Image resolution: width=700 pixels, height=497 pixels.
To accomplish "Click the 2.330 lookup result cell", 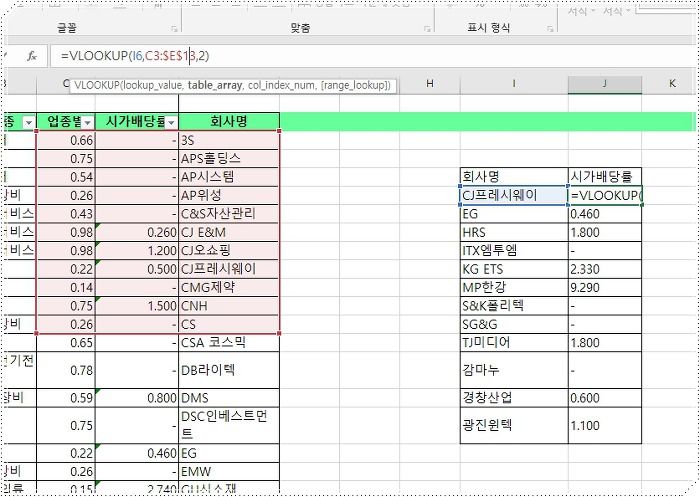I will pyautogui.click(x=604, y=269).
